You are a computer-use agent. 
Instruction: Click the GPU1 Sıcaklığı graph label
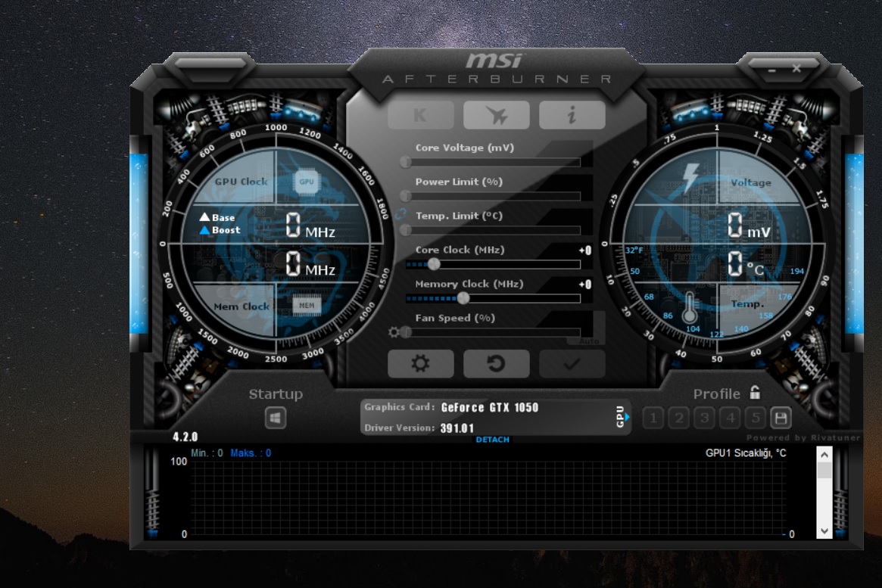pyautogui.click(x=746, y=453)
